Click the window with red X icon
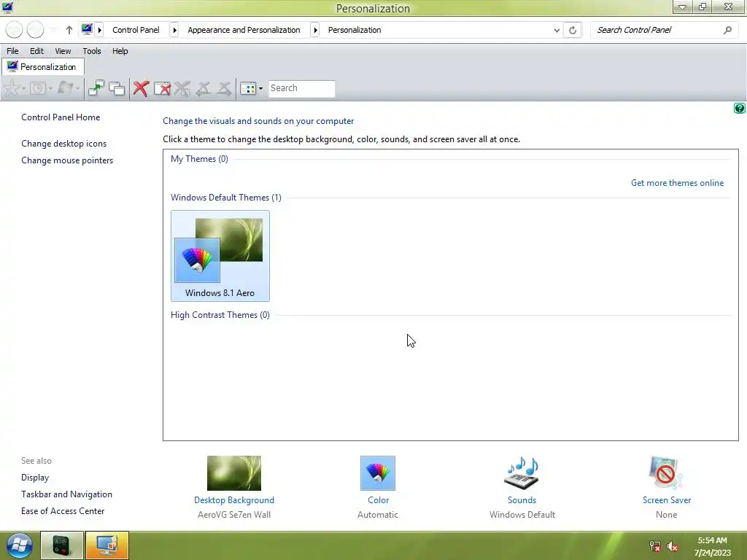 pyautogui.click(x=162, y=88)
